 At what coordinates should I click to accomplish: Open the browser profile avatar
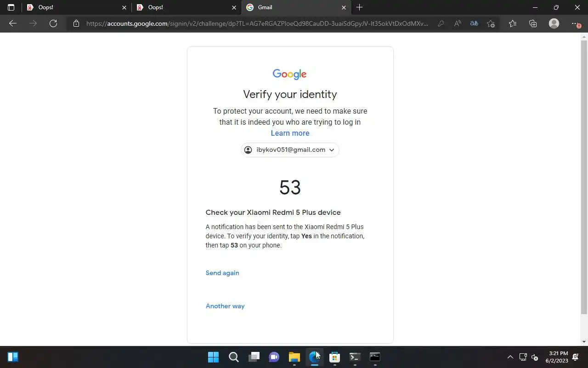tap(554, 23)
